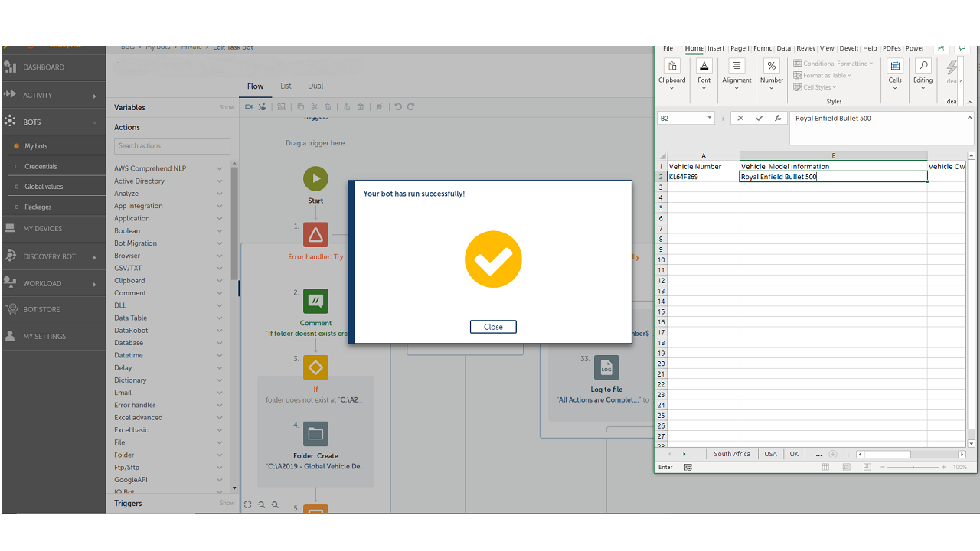980x551 pixels.
Task: Select the USA sheet tab
Action: 770,454
